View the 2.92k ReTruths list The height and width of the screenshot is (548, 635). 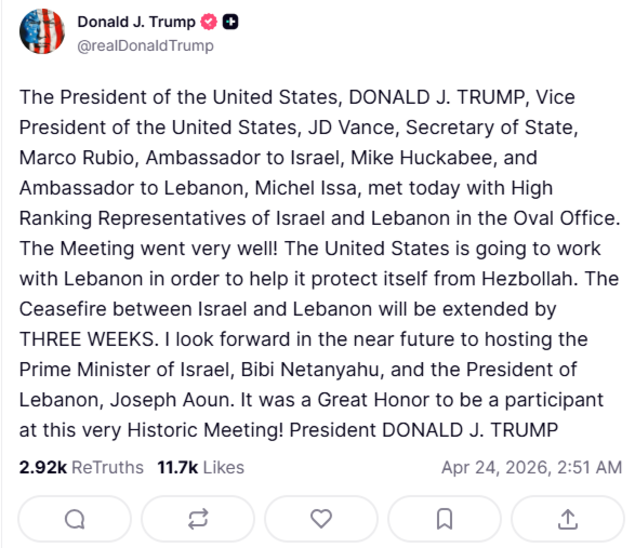tap(81, 467)
